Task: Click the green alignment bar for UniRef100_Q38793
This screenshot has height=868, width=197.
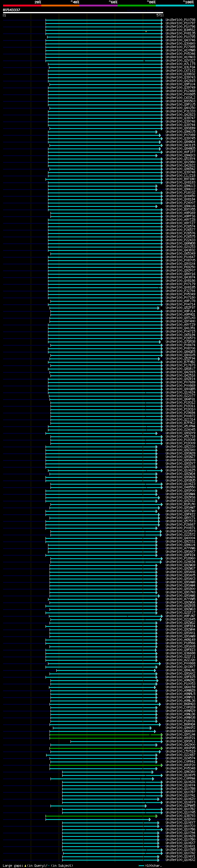Action: (101, 816)
